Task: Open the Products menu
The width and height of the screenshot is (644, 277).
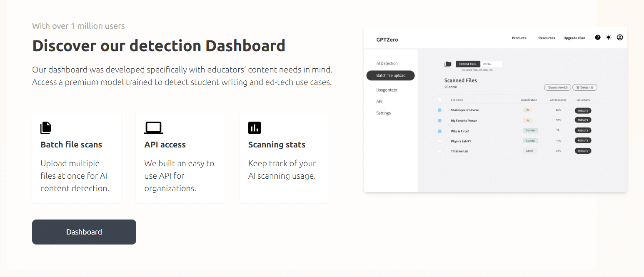Action: (519, 38)
